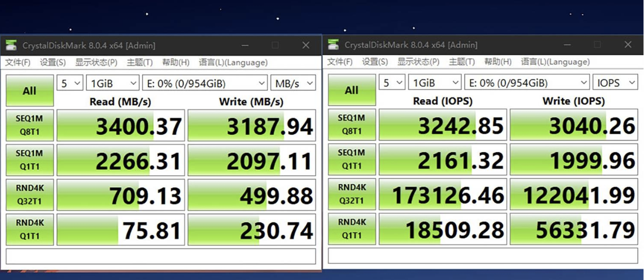Open 语言(L)(Language) menu in right window

pos(555,62)
